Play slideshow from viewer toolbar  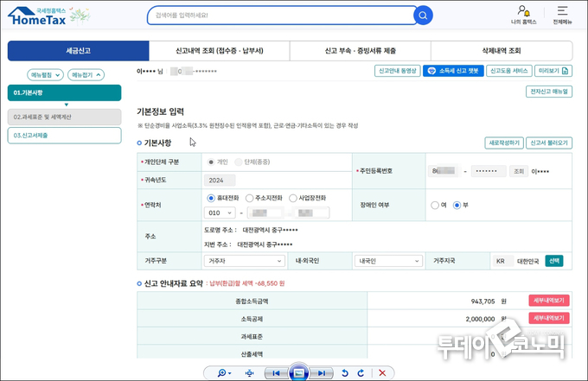coord(297,372)
